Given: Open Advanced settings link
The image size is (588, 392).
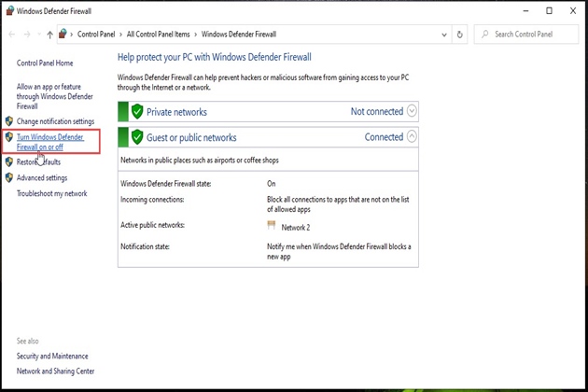Looking at the screenshot, I should 42,178.
